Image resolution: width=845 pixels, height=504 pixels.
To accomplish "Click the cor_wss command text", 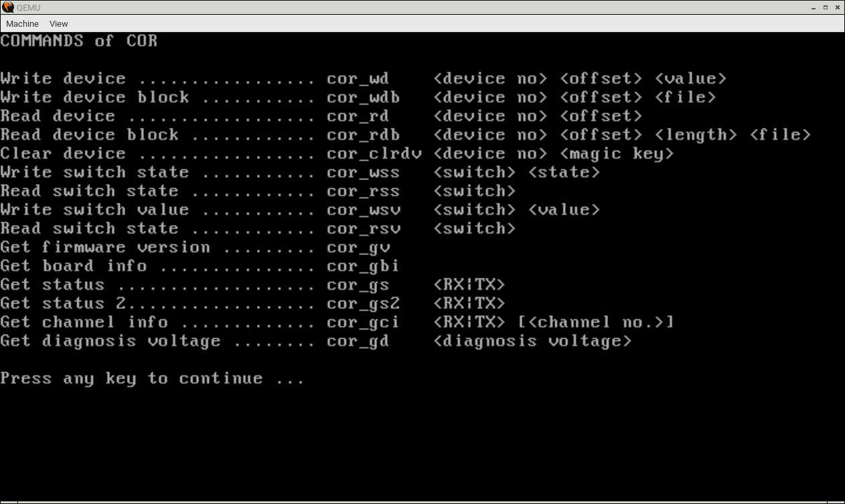I will point(363,173).
